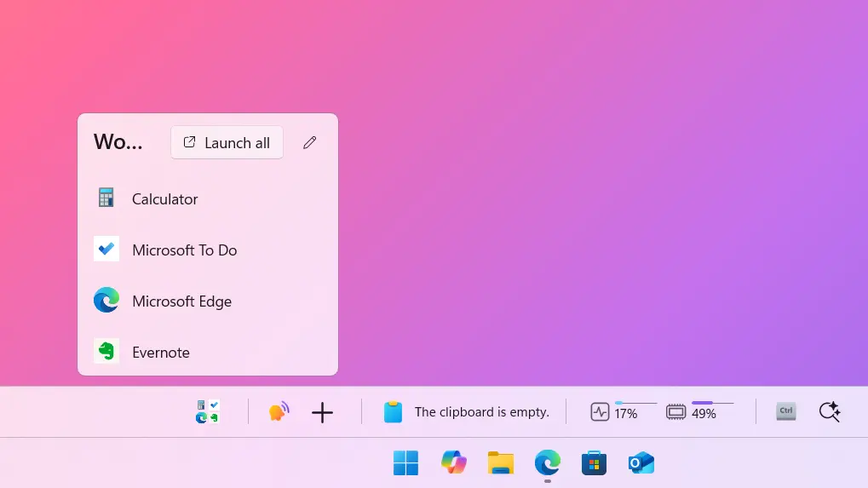Screen dimensions: 868x488
Task: Click the truncated workspace title Wo...
Action: 118,142
